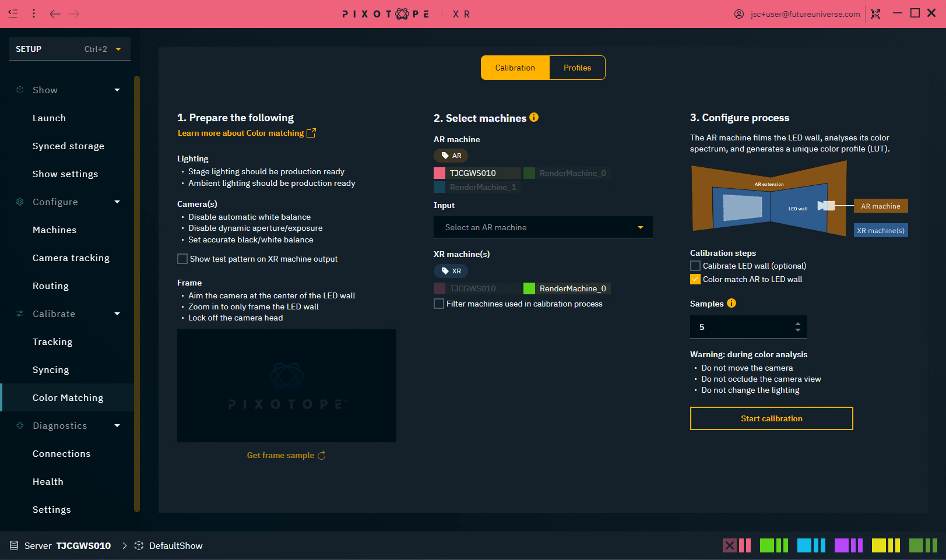Click the frame sample preview thumbnail

[287, 386]
